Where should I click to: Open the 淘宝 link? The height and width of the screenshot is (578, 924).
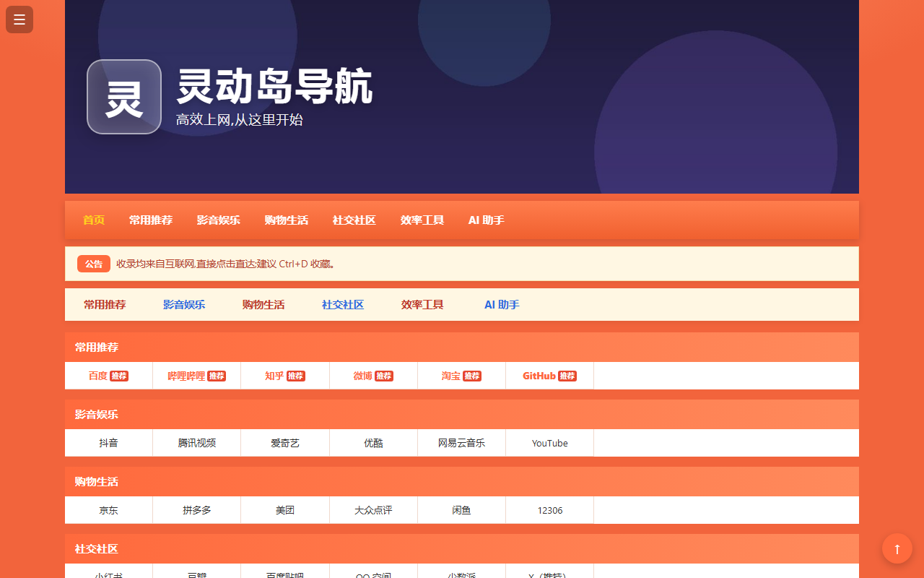[x=451, y=376]
